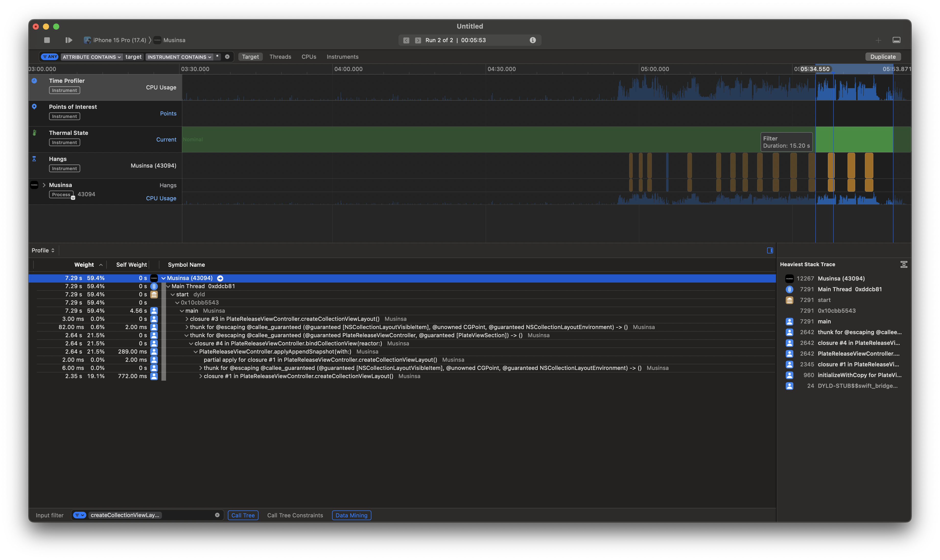
Task: Add an instrument with the plus icon
Action: coord(878,40)
